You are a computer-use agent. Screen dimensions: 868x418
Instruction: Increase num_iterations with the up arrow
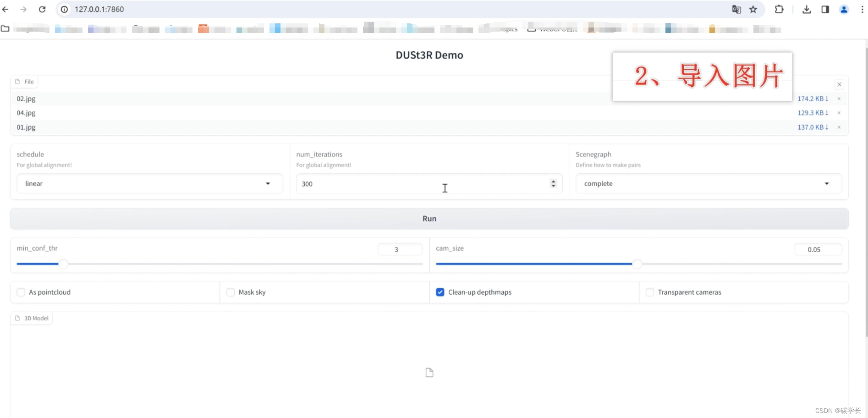click(553, 181)
